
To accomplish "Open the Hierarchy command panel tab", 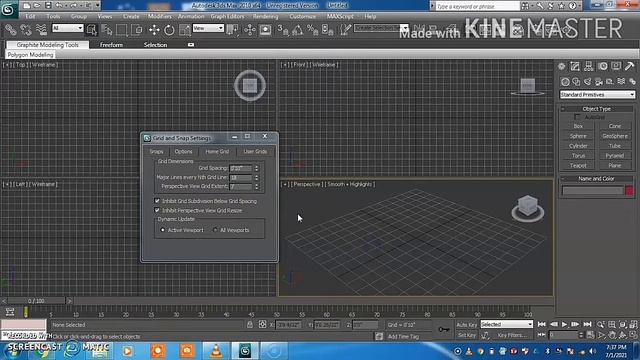I will 589,66.
